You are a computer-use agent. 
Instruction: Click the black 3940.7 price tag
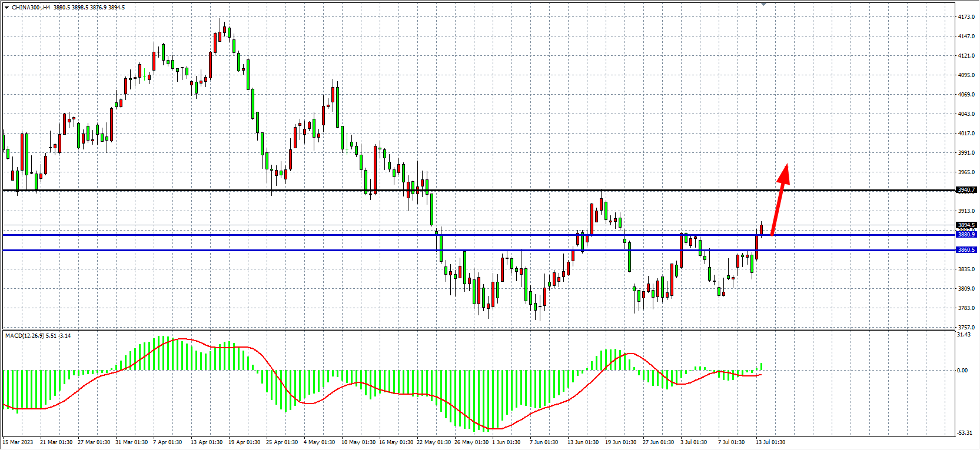pyautogui.click(x=966, y=190)
